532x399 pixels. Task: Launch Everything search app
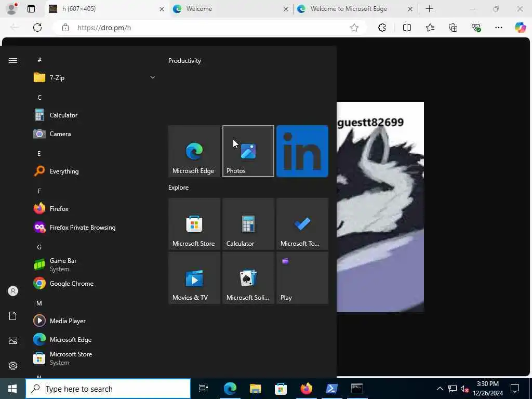click(x=95, y=171)
